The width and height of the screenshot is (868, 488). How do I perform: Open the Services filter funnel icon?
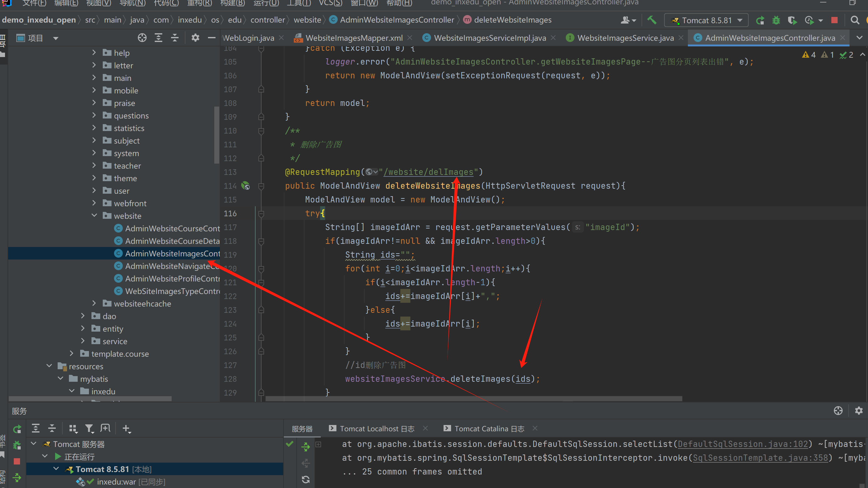(89, 428)
